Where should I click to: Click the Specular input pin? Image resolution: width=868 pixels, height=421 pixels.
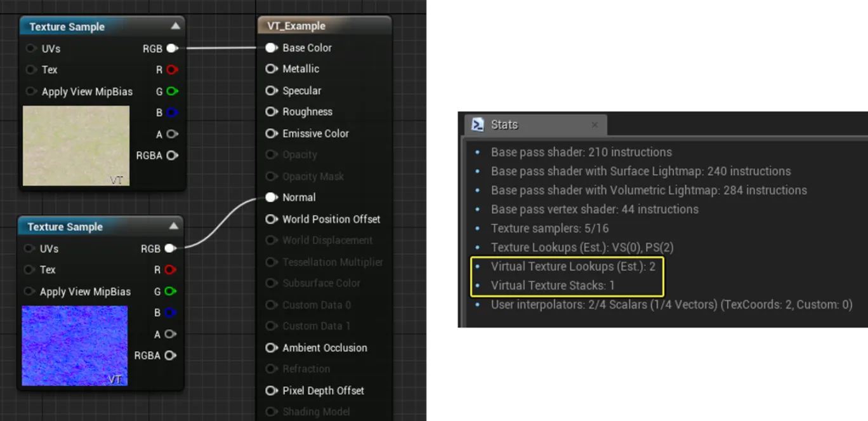coord(272,91)
